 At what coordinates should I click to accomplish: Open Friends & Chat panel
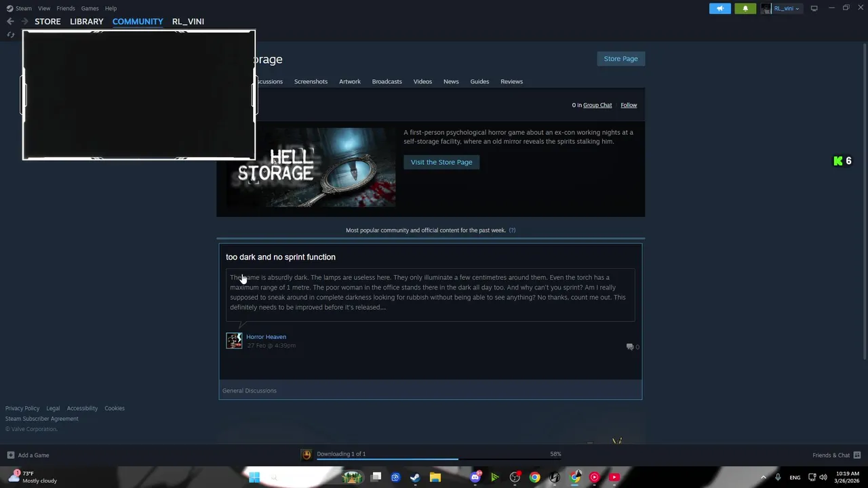click(x=836, y=455)
